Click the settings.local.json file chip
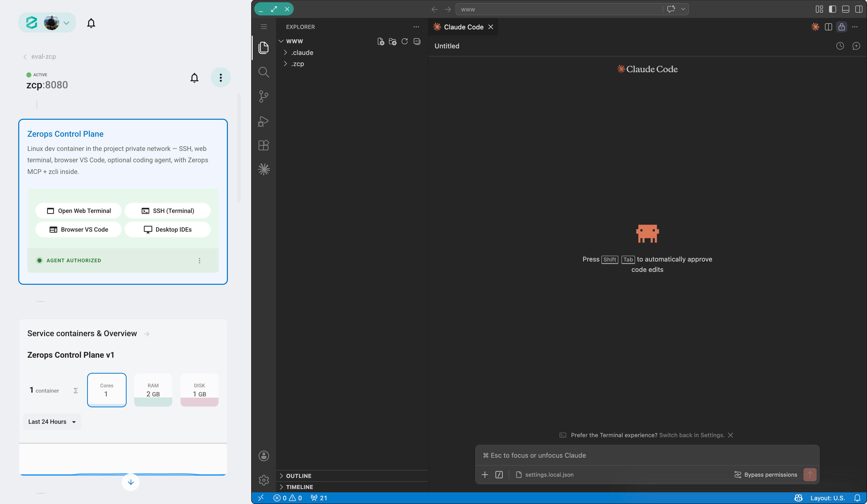 [545, 475]
